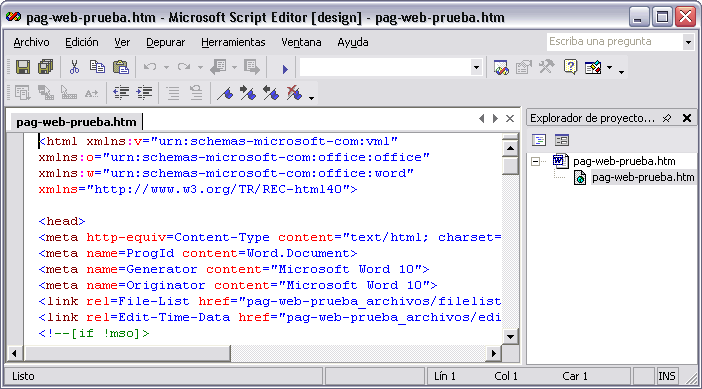Click the help question mark icon
Viewport: 702px width, 389px height.
click(570, 68)
